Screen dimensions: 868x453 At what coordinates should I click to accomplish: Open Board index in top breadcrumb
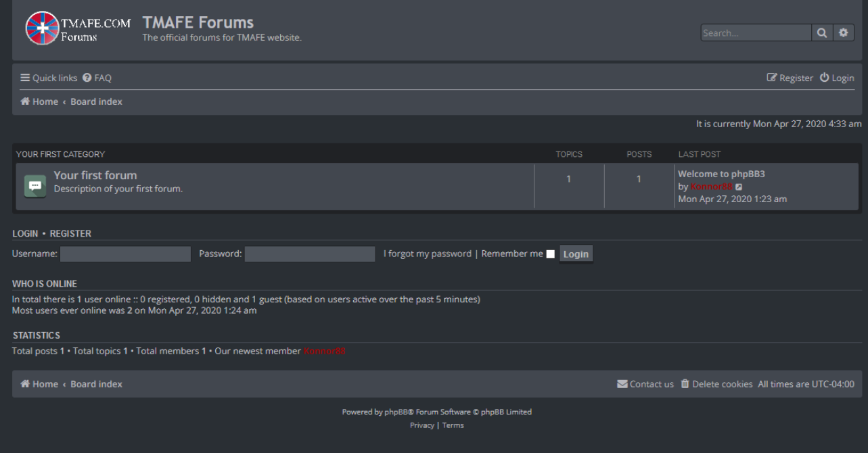pos(96,101)
